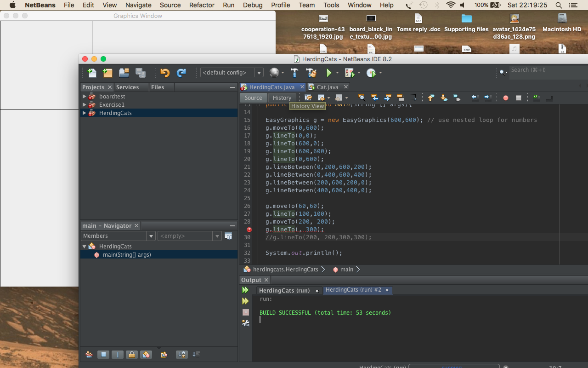Click Find Selection magnifier in editor toolbar
This screenshot has height=368, width=588.
(x=362, y=98)
